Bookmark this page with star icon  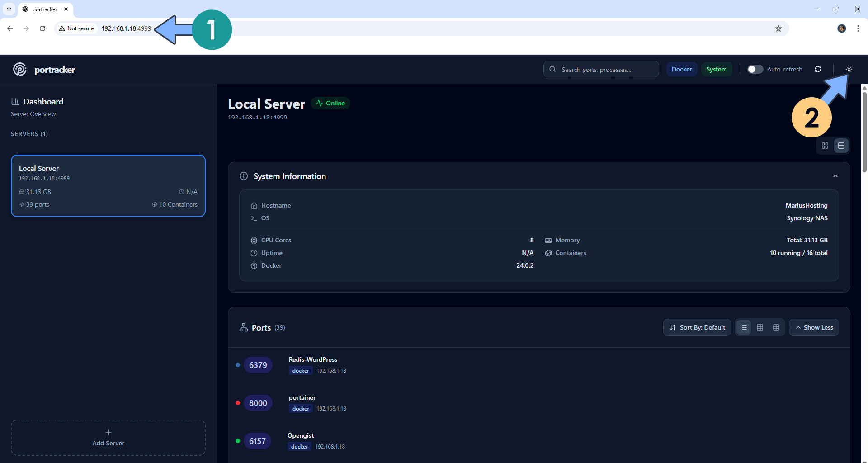tap(778, 28)
